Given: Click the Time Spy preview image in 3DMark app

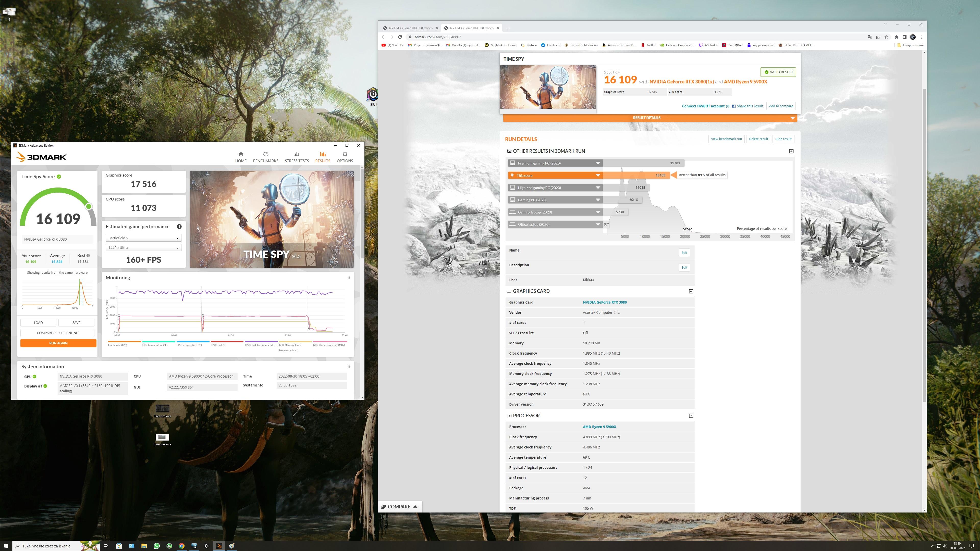Looking at the screenshot, I should coord(272,219).
